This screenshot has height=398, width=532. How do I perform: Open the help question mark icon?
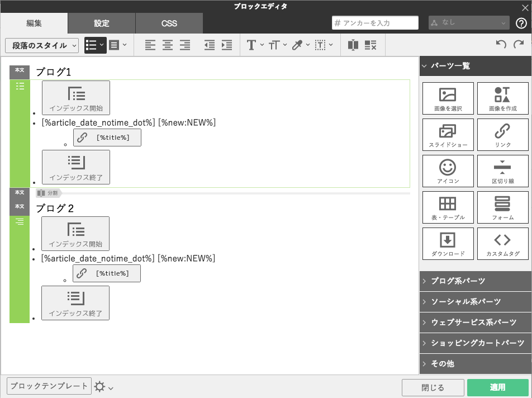(x=521, y=23)
